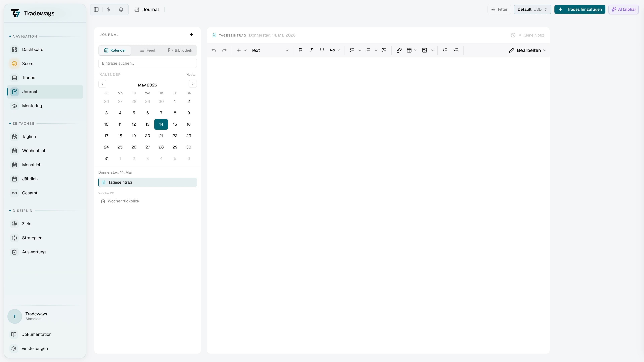The image size is (644, 362).
Task: Redo the last editor action
Action: (x=224, y=50)
